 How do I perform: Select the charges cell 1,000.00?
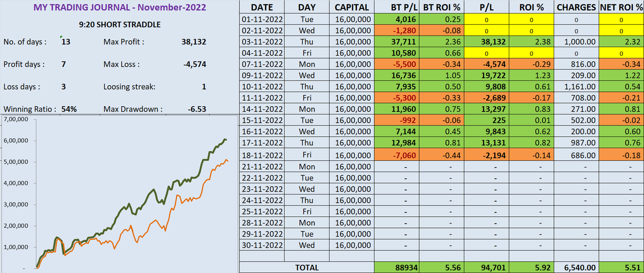[x=576, y=41]
